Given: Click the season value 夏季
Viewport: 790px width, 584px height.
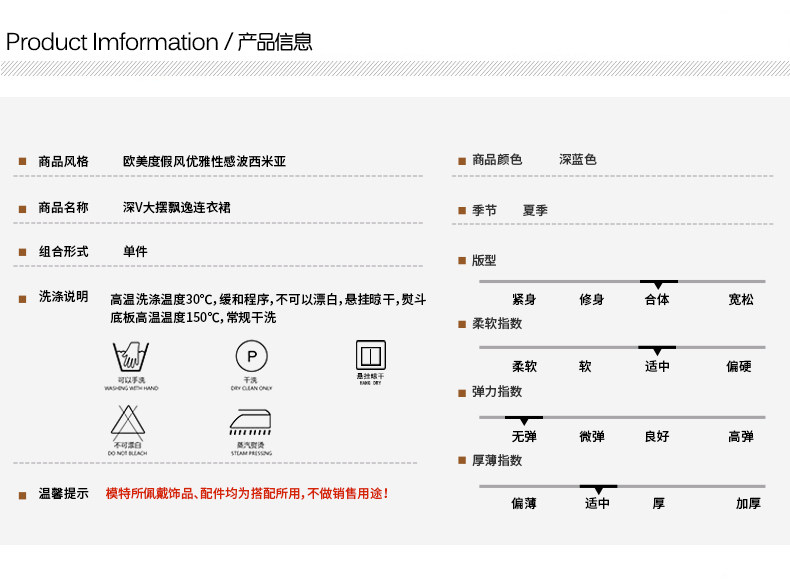Looking at the screenshot, I should coord(535,210).
